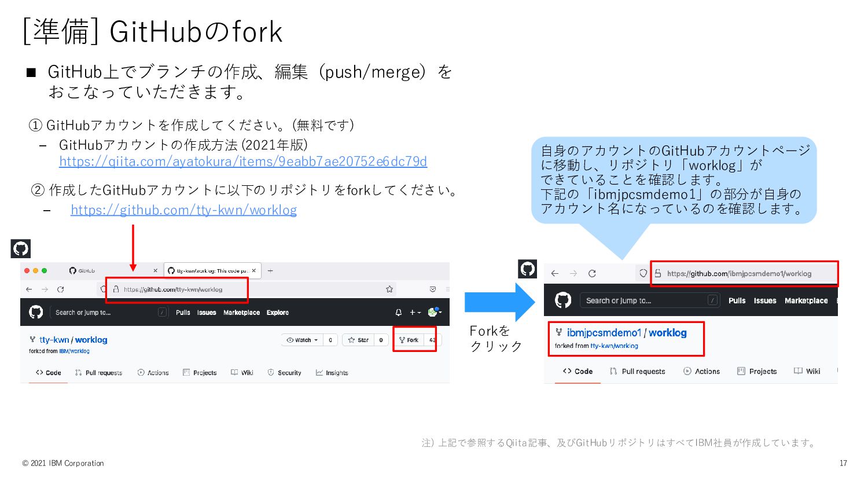
Task: Open Marketplace in right GitHub header
Action: coord(806,300)
